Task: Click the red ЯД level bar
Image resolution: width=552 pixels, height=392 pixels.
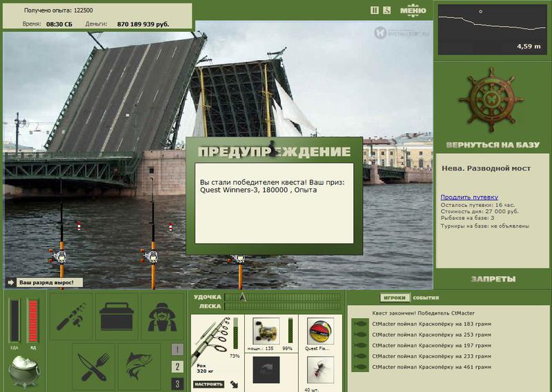Action: click(x=33, y=320)
